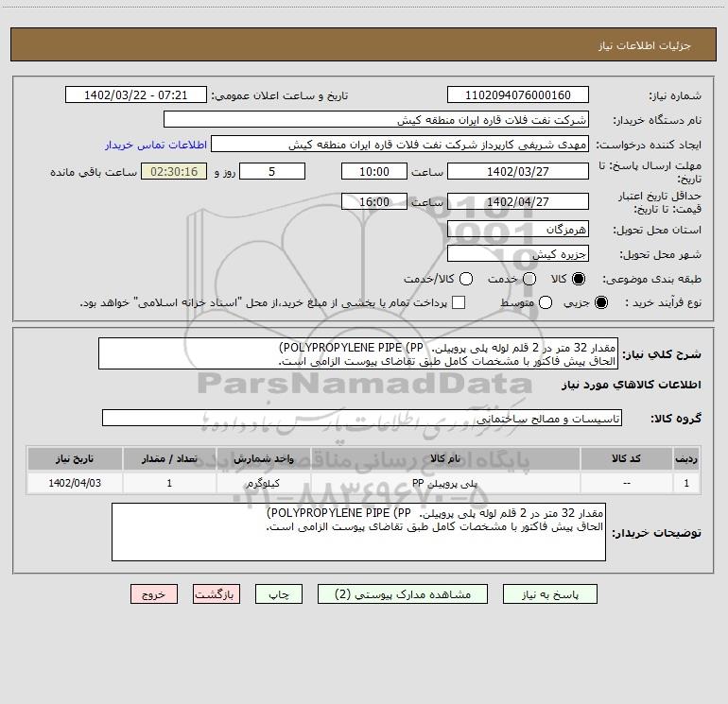Screen dimensions: 728x704
Task: Click the need number field 1102094076000160
Action: pyautogui.click(x=518, y=94)
